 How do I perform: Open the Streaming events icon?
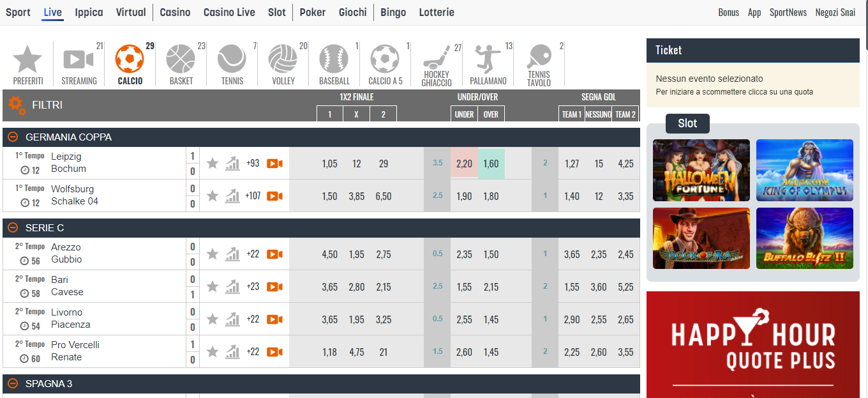(79, 61)
